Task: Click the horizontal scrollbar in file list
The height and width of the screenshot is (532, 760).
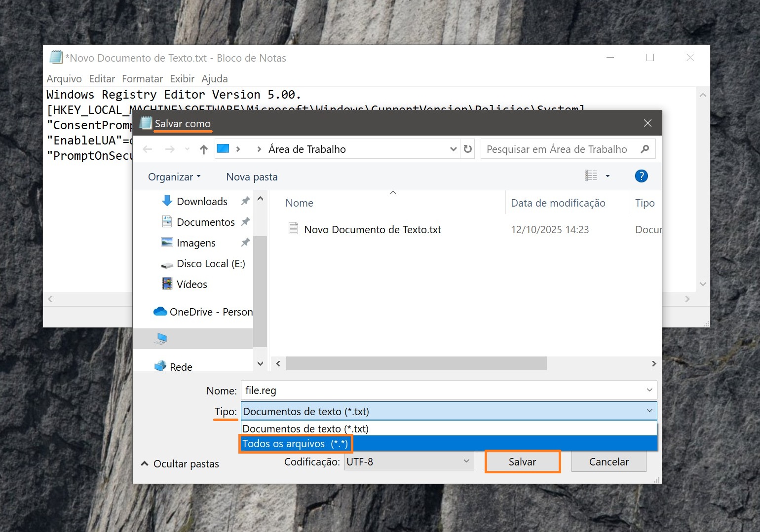Action: click(416, 364)
